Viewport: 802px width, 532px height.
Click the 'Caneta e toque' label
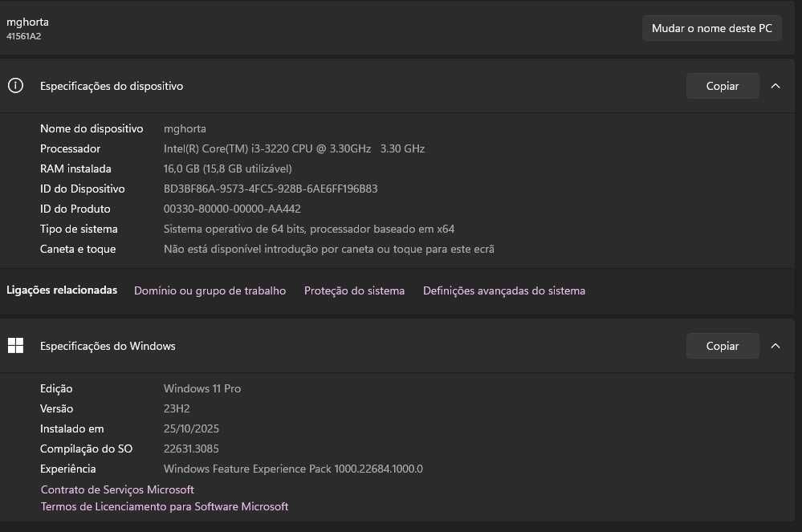tap(78, 249)
